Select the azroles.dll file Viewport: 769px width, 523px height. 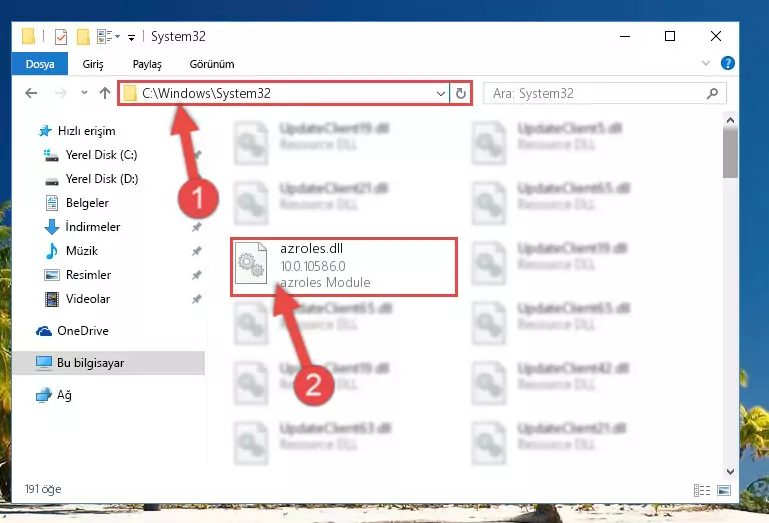pyautogui.click(x=344, y=267)
